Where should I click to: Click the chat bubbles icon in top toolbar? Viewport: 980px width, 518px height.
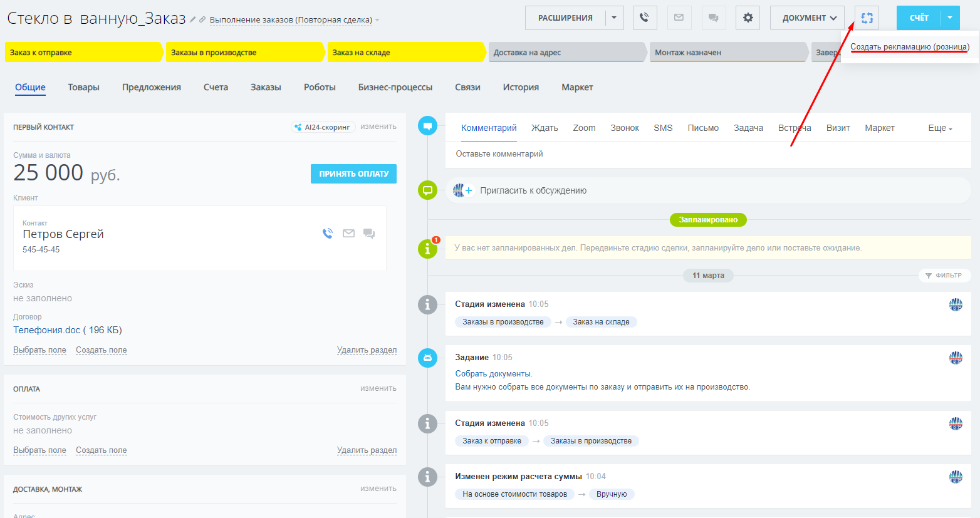pyautogui.click(x=713, y=18)
